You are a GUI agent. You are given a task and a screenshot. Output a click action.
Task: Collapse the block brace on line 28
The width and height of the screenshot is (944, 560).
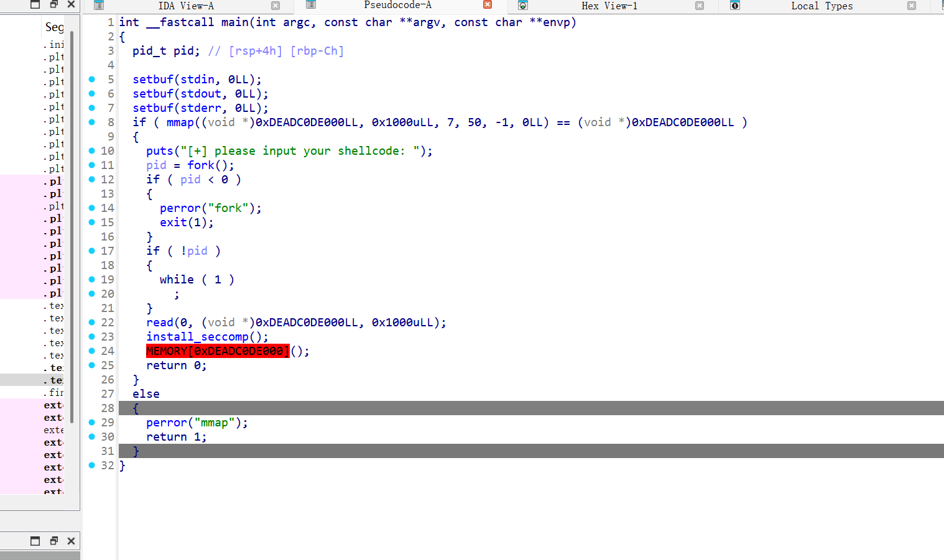[136, 408]
